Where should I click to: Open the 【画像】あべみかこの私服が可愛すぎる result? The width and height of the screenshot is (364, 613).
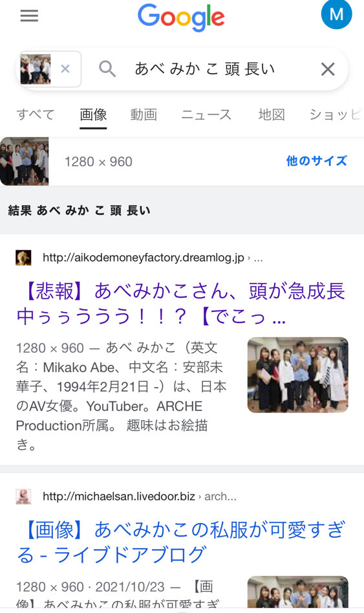pyautogui.click(x=181, y=542)
